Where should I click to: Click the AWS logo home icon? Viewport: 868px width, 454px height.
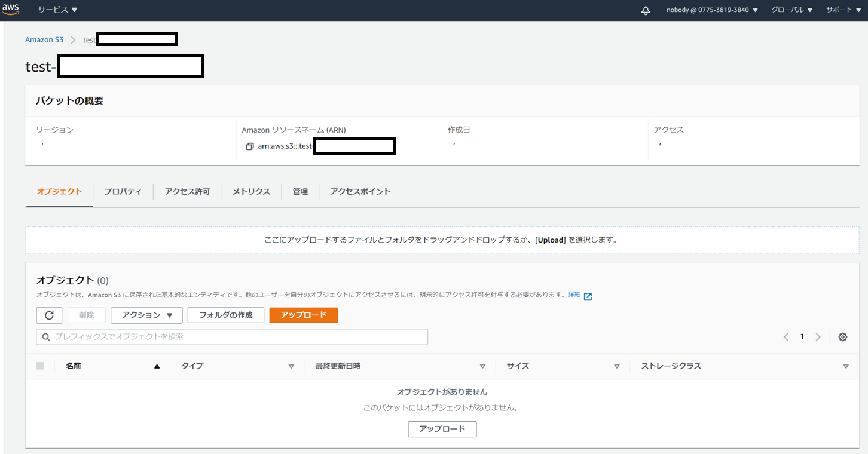(11, 10)
